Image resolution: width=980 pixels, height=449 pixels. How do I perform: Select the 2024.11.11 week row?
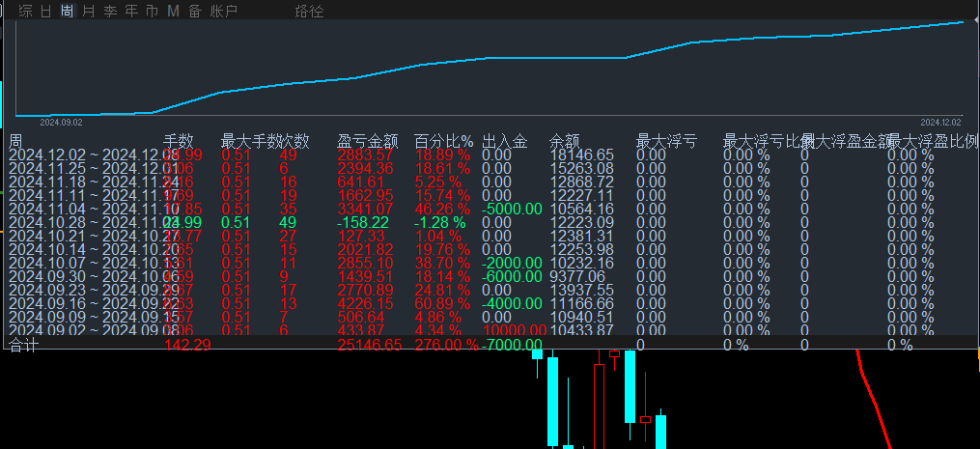pos(490,195)
